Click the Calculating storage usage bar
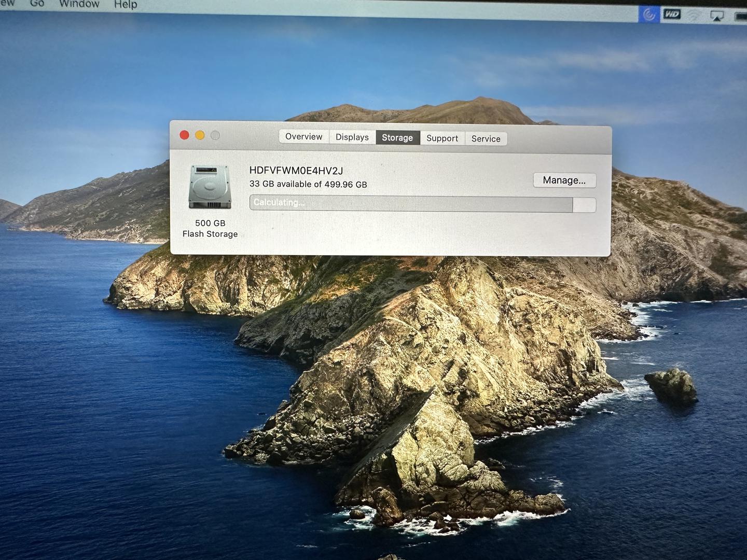 pos(422,204)
